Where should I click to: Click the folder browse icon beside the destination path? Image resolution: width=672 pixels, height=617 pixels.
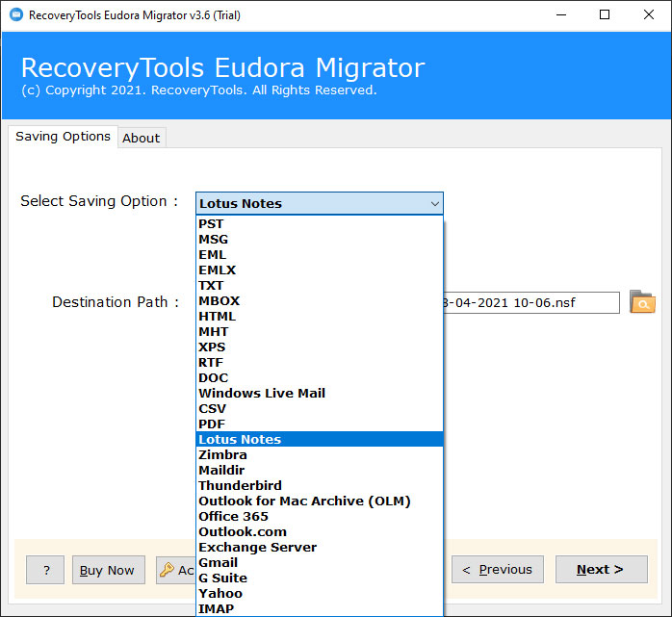click(642, 302)
